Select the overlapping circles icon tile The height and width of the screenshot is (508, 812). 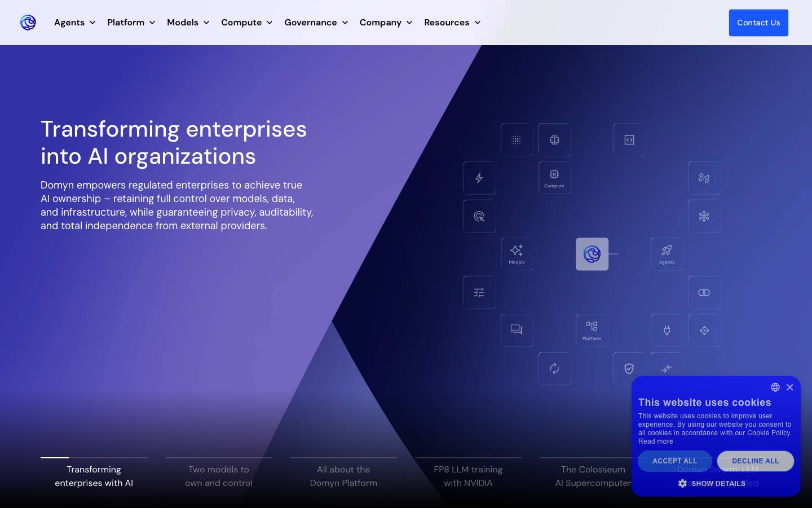tap(704, 292)
